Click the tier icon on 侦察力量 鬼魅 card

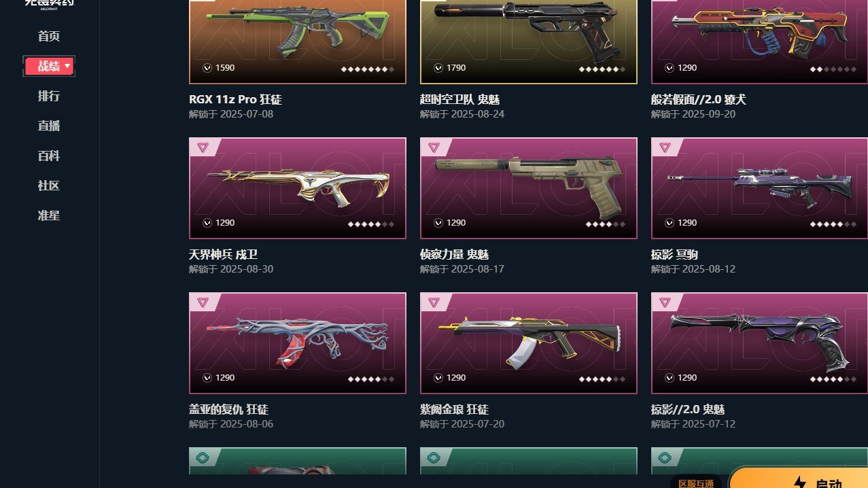434,147
